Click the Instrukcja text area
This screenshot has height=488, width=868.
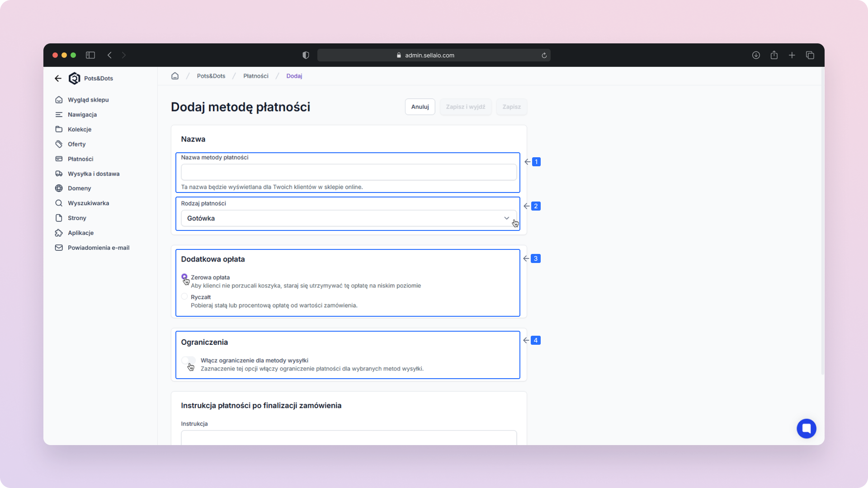pos(348,437)
